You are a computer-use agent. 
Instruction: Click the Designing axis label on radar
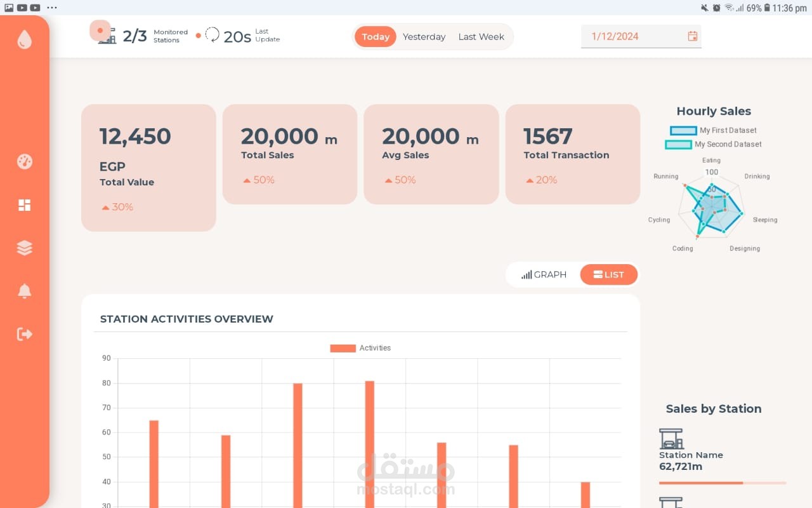745,249
